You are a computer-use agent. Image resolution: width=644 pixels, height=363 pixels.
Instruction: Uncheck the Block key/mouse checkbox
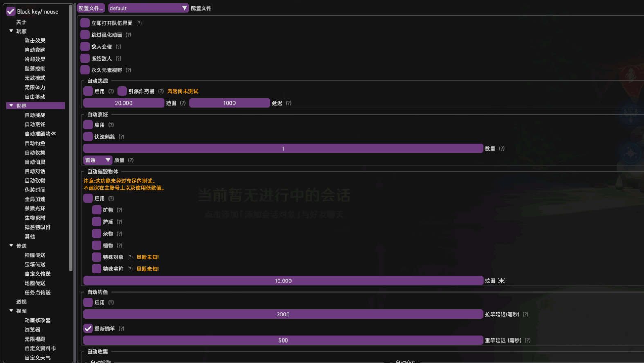(x=11, y=11)
